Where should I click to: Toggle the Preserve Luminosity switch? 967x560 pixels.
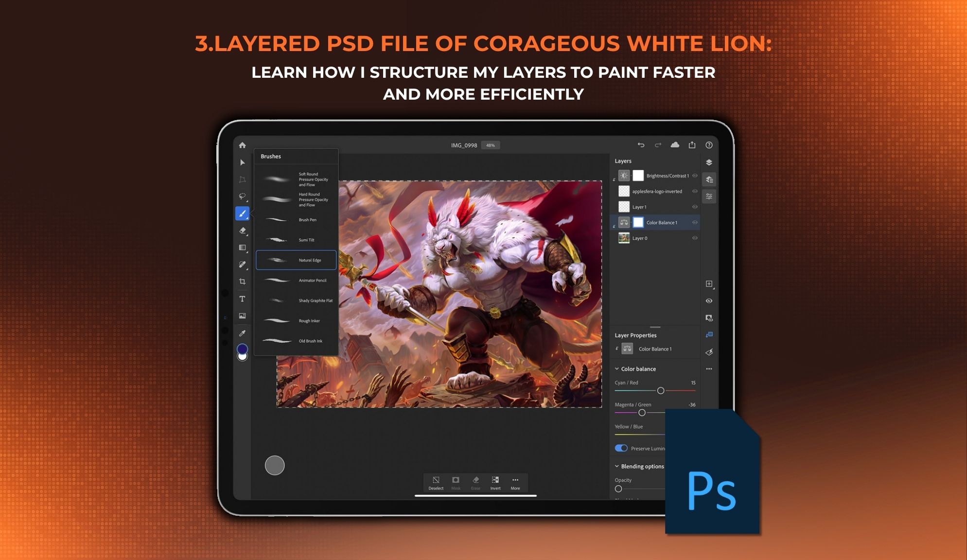coord(621,448)
